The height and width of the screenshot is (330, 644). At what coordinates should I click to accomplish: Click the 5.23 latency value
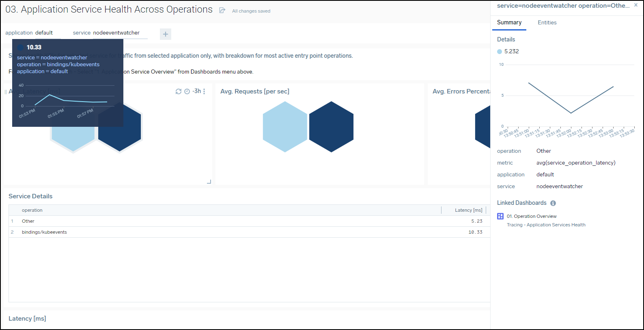[477, 221]
